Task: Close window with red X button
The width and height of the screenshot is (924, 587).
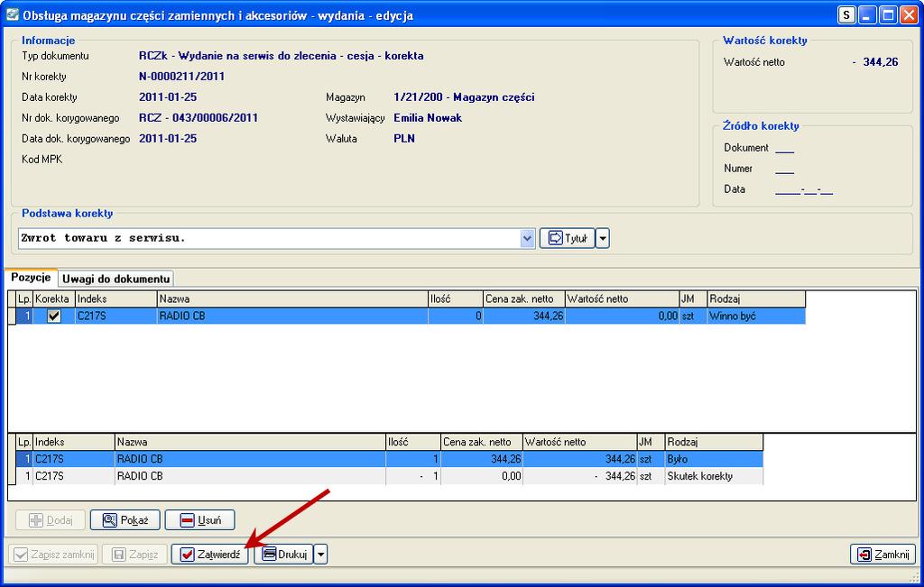Action: coord(908,14)
